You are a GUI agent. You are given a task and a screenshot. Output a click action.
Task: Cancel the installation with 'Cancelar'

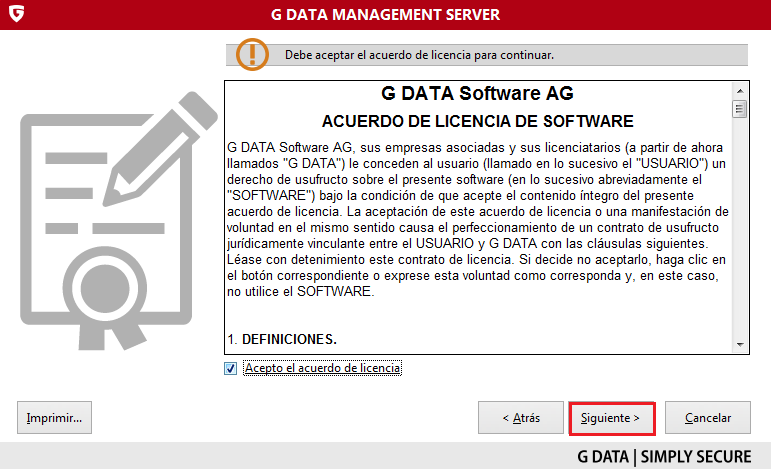tap(707, 417)
